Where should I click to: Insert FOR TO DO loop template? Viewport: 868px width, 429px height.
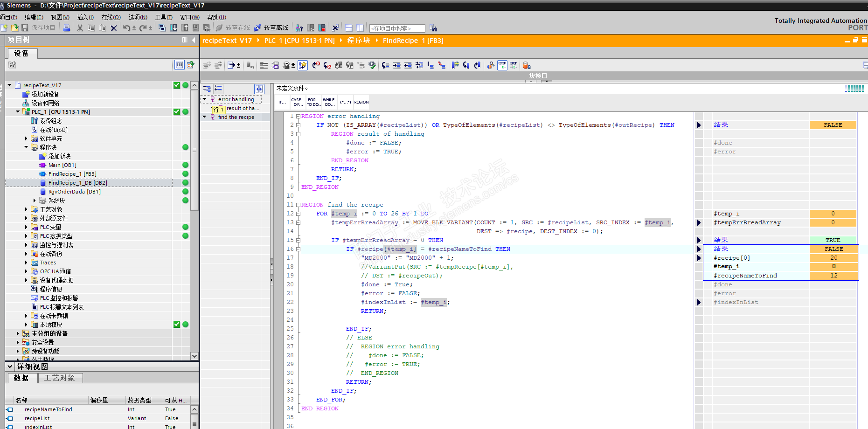[x=313, y=102]
